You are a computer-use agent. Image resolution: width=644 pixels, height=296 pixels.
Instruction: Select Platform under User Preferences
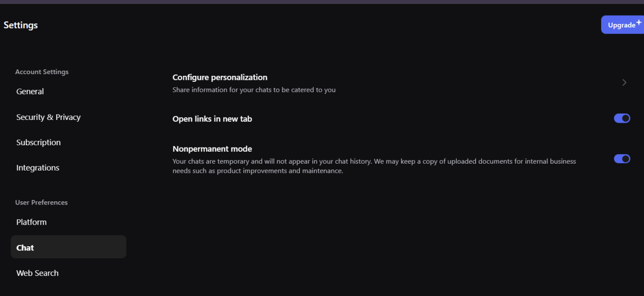(x=31, y=222)
